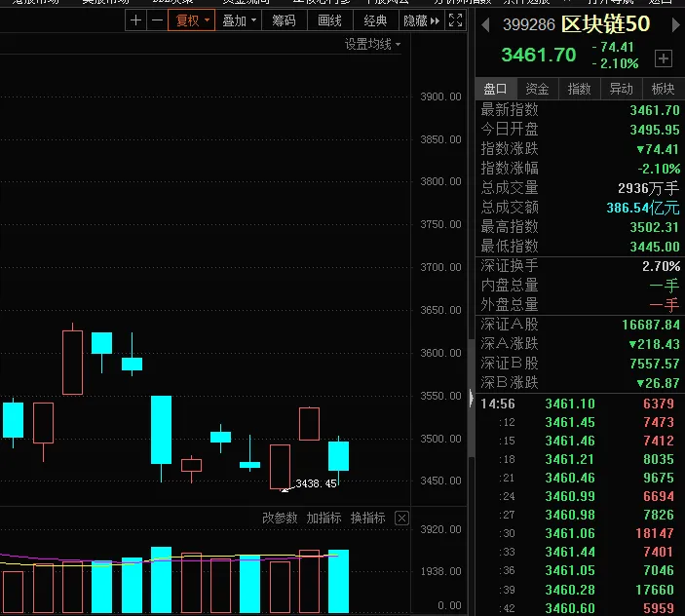Enable 画线 drawing mode
This screenshot has width=685, height=616.
coord(329,20)
